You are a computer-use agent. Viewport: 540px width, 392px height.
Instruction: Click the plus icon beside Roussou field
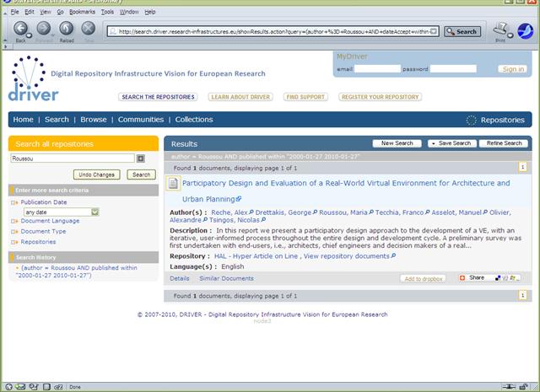pyautogui.click(x=141, y=158)
